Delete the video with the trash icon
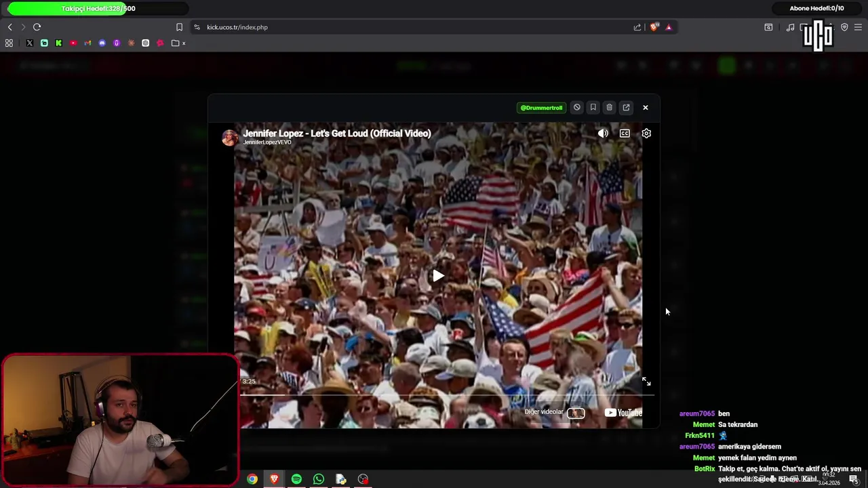The height and width of the screenshot is (488, 868). [x=609, y=107]
